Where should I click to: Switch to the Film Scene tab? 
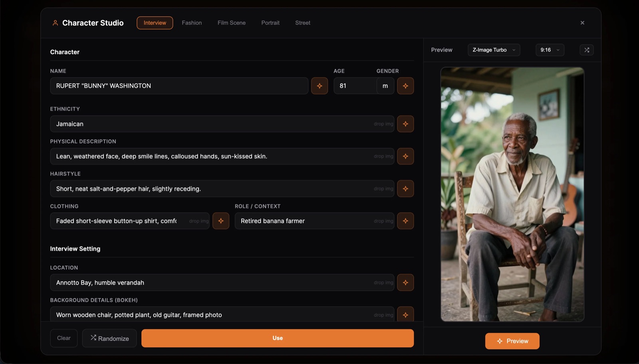click(x=232, y=23)
